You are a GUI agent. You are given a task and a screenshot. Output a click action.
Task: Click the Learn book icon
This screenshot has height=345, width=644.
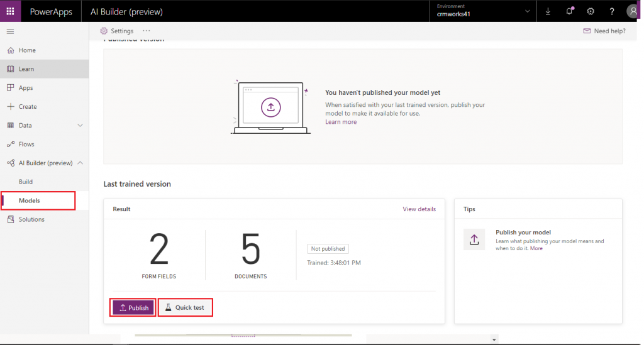pos(11,69)
